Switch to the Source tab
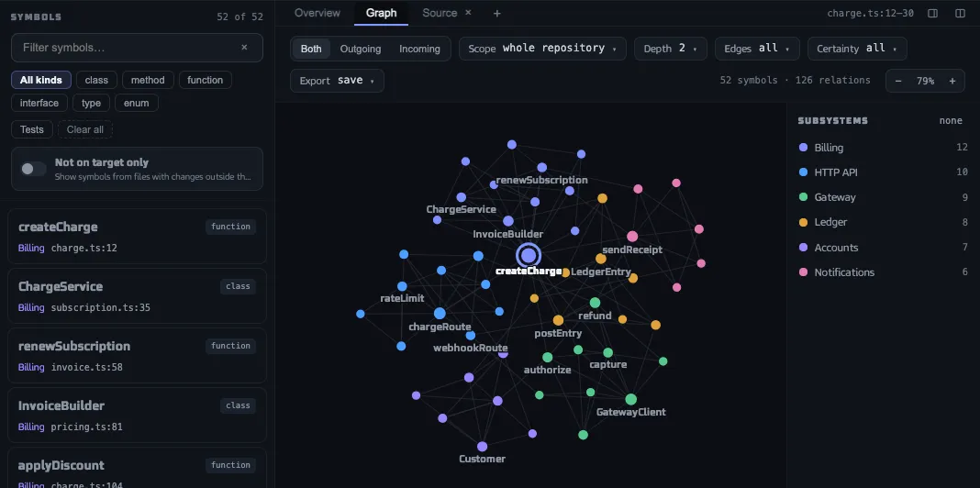 [x=440, y=13]
